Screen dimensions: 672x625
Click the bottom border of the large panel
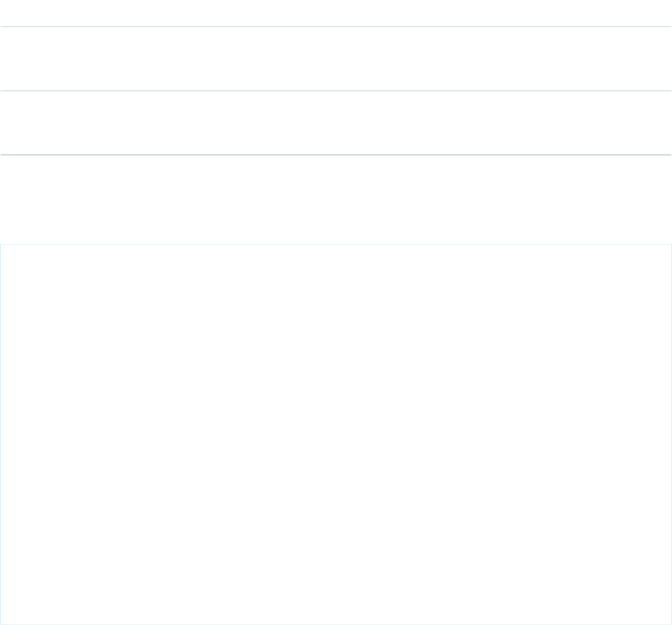coord(336,624)
